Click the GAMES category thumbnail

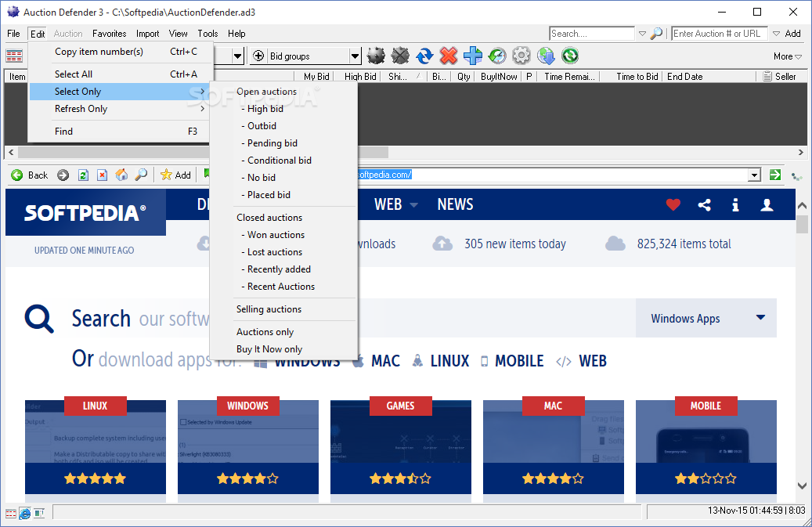[x=401, y=447]
